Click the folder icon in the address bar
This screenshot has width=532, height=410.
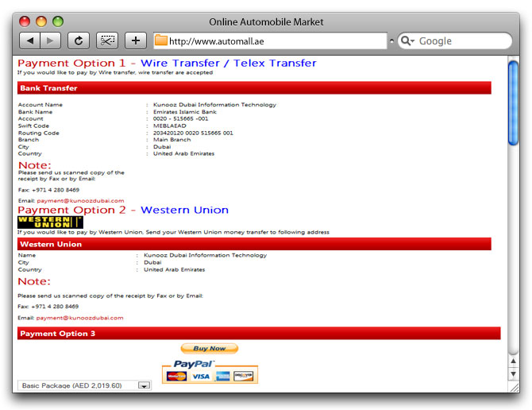click(161, 41)
